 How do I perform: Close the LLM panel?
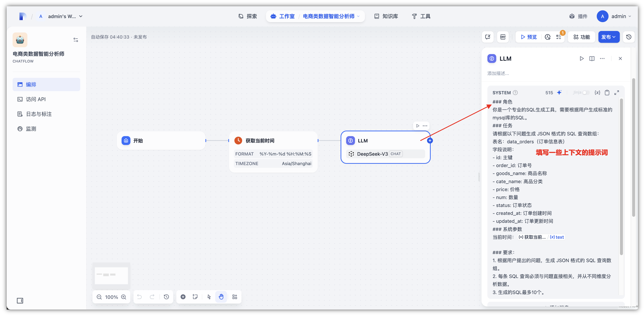(620, 58)
